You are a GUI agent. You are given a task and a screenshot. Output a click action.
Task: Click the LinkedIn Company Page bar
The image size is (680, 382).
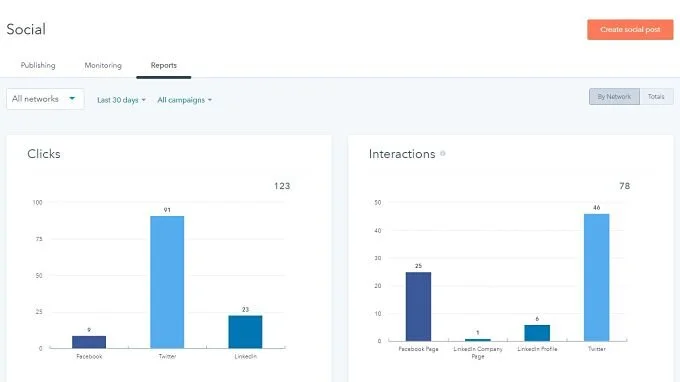coord(478,340)
